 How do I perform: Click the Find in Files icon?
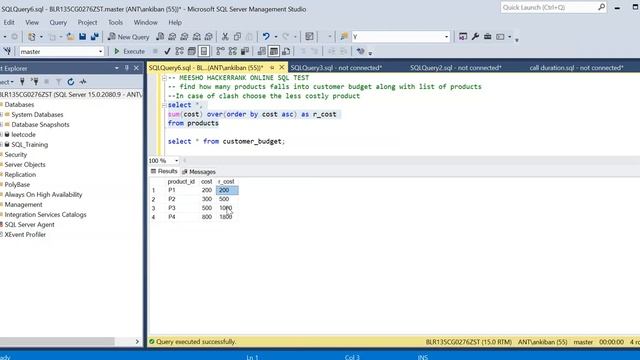[344, 37]
